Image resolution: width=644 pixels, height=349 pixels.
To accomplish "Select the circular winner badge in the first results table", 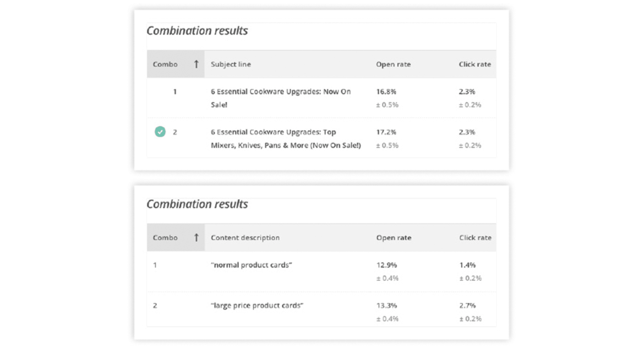I will pos(160,132).
